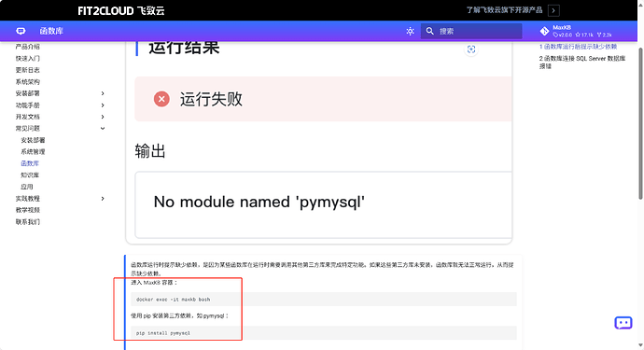The height and width of the screenshot is (350, 644).
Task: Open 快速入门 page
Action: coord(27,58)
